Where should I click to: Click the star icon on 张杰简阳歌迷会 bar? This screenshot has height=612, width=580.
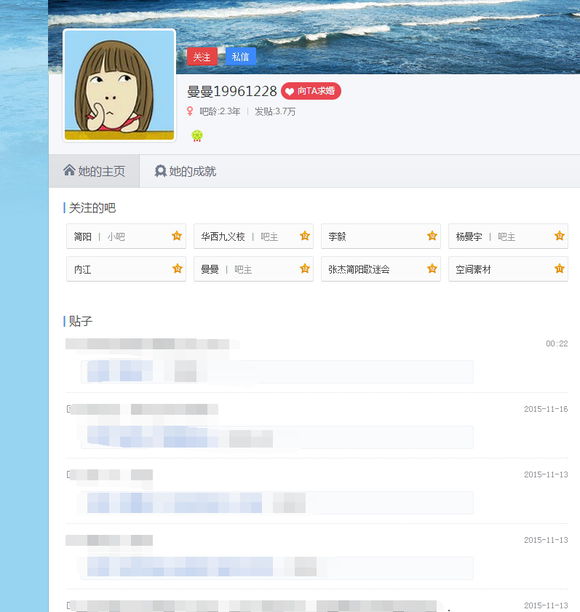point(432,269)
